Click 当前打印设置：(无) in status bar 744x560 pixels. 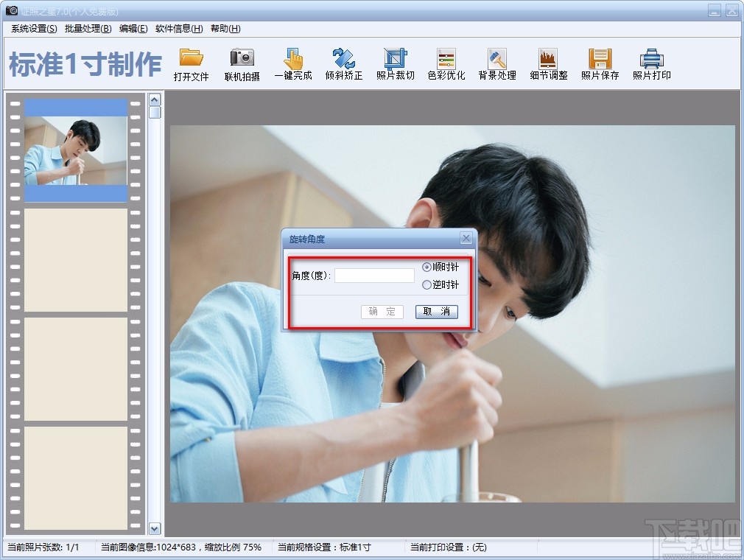pyautogui.click(x=449, y=547)
